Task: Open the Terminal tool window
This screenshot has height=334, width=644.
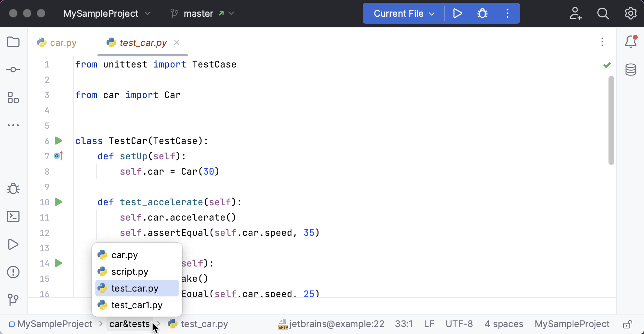Action: pos(13,216)
